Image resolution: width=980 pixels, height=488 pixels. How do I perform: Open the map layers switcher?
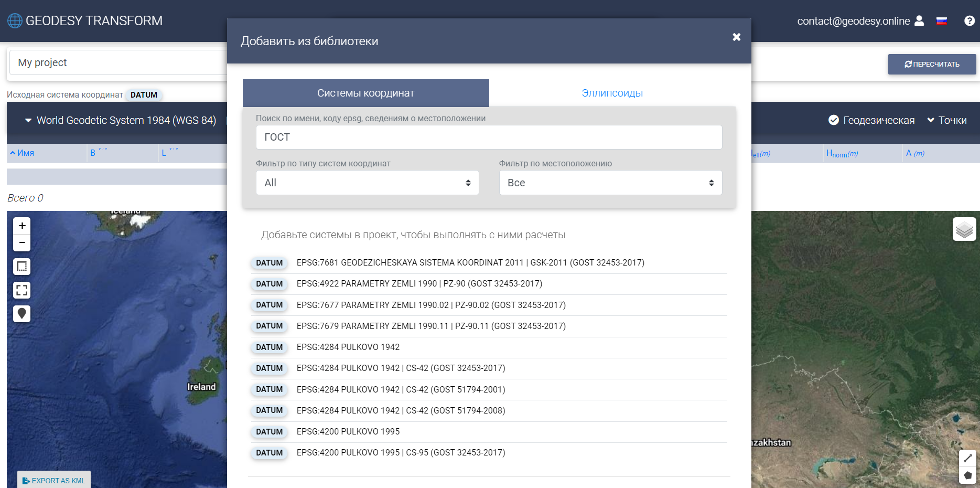(x=964, y=229)
